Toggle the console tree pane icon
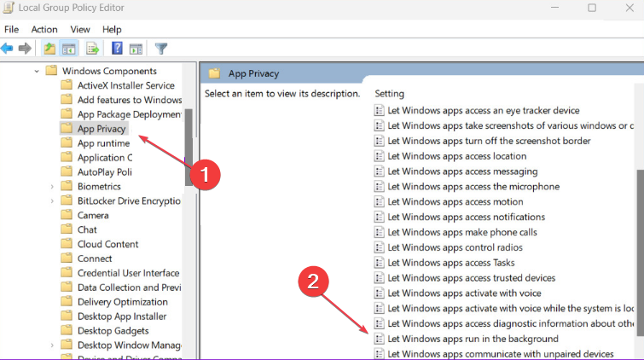 [x=68, y=49]
